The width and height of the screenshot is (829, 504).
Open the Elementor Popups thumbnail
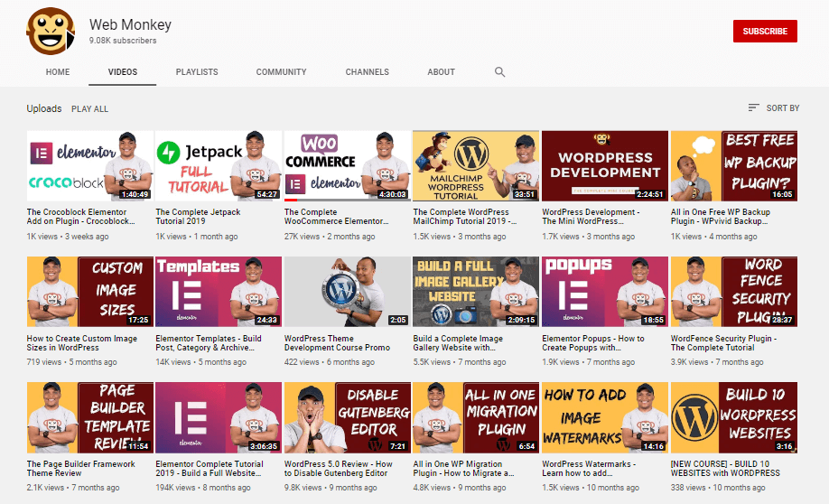click(605, 292)
